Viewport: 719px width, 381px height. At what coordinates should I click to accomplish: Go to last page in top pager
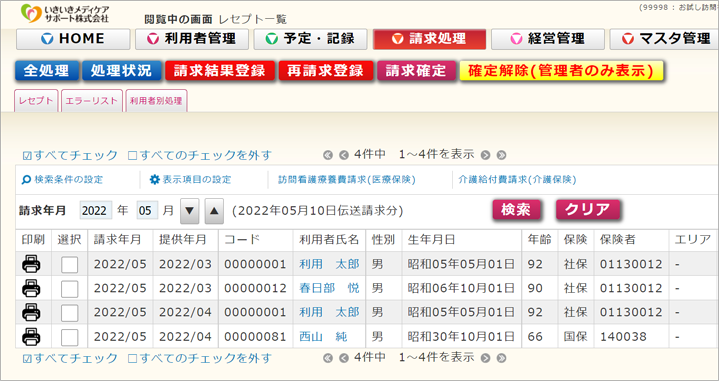(x=501, y=155)
